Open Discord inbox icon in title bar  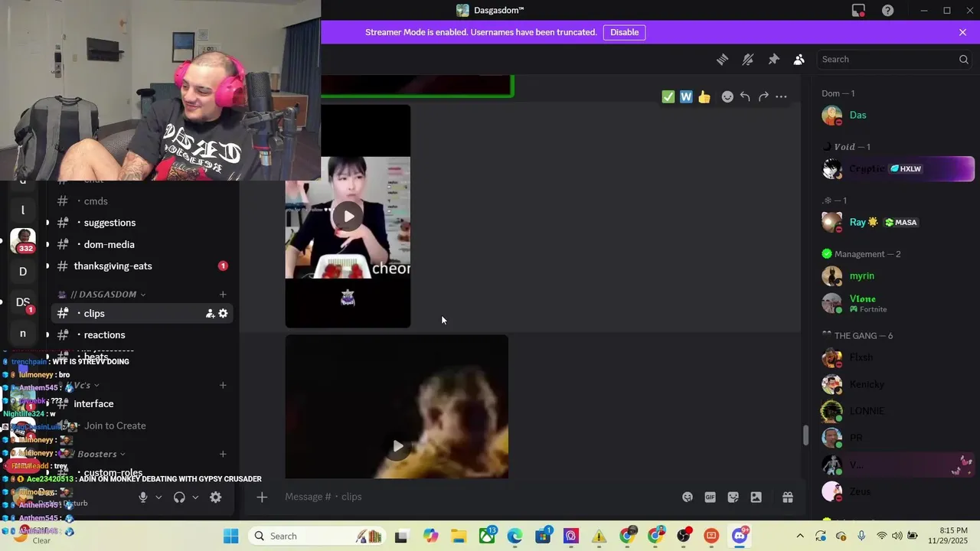pos(858,10)
